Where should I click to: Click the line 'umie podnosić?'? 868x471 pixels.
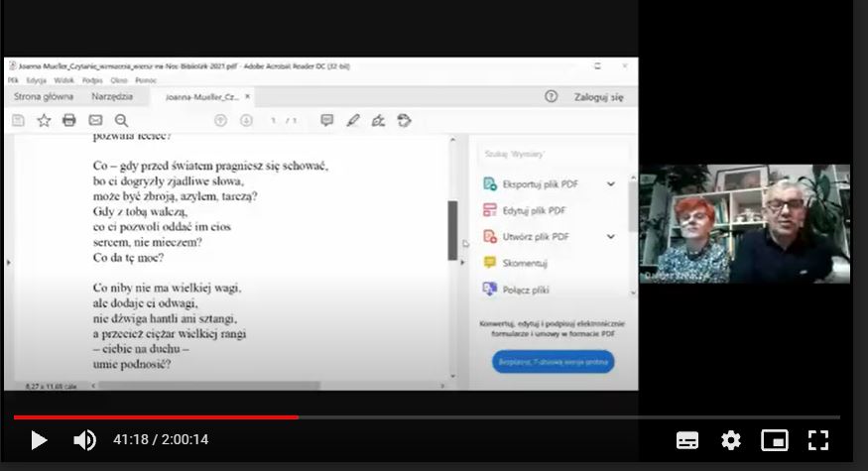[x=132, y=364]
